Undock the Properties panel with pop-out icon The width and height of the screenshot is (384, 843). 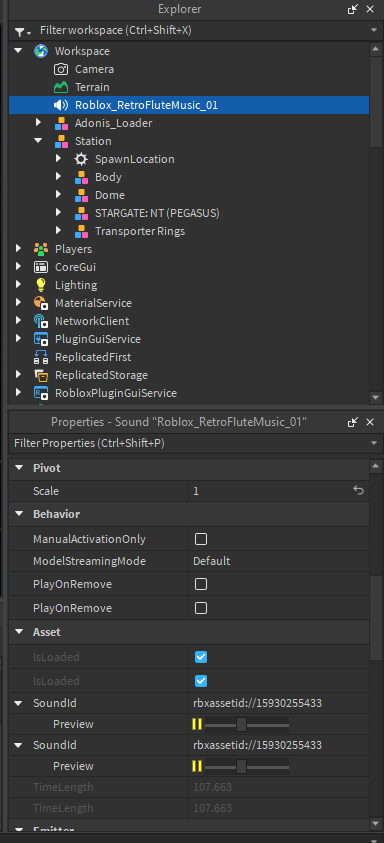click(x=353, y=422)
